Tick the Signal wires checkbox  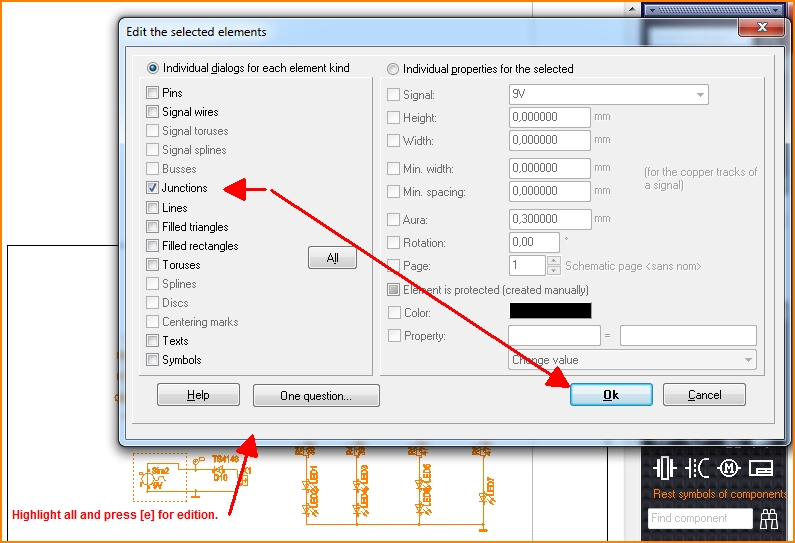(x=153, y=112)
